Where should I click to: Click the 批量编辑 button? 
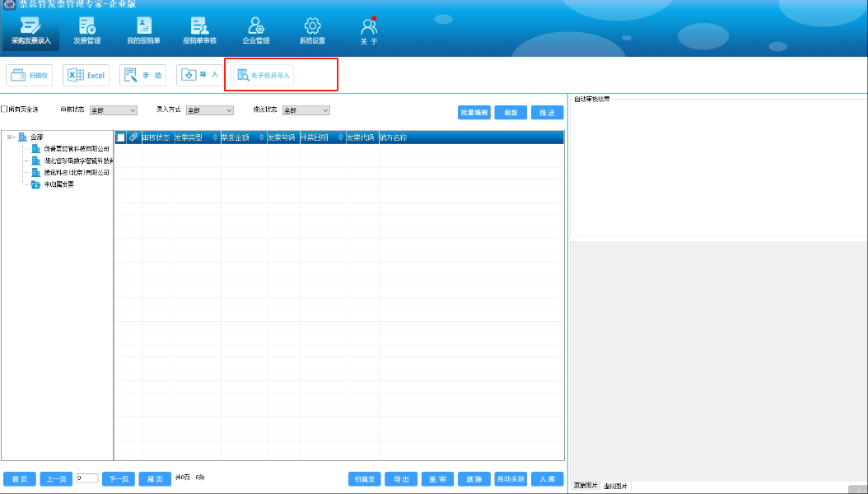[474, 113]
